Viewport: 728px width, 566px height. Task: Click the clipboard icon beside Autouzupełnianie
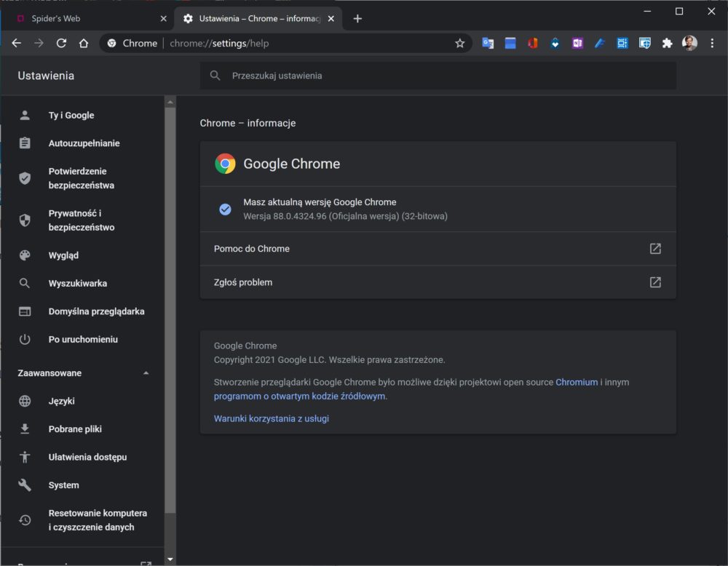(x=25, y=143)
